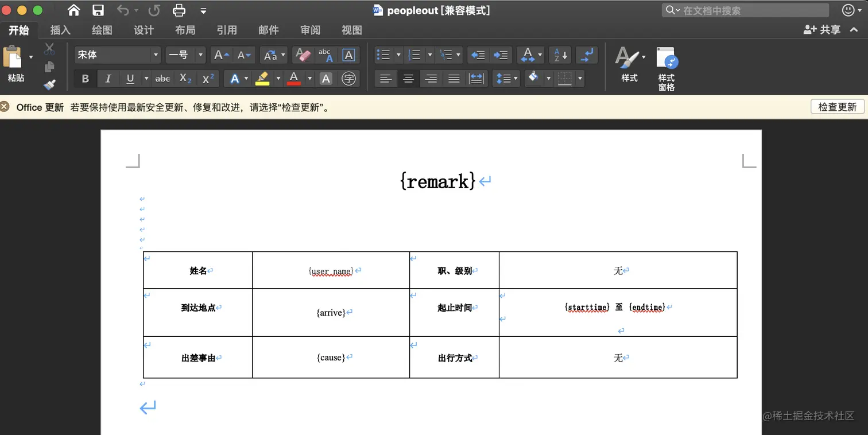
Task: Apply superscript formatting
Action: (x=208, y=79)
